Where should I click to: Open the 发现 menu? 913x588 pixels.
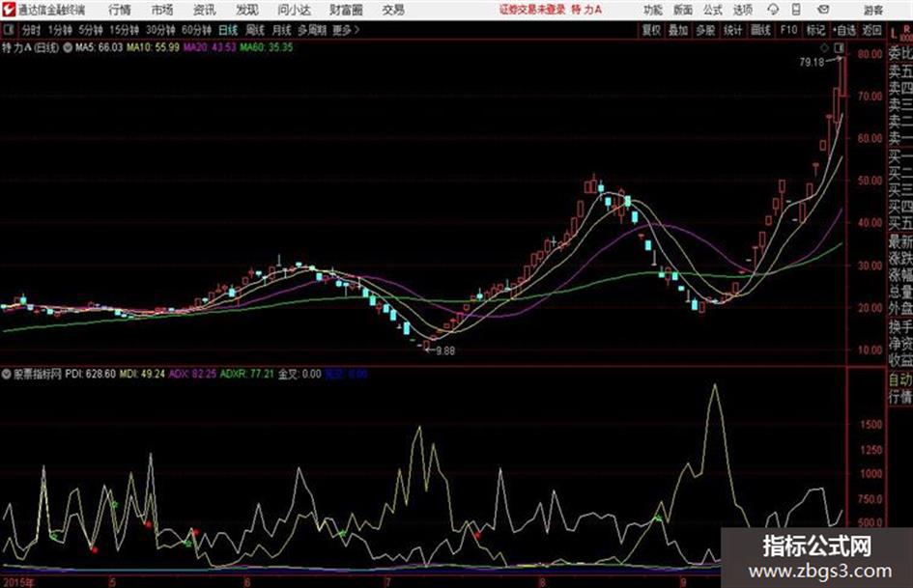pos(247,10)
